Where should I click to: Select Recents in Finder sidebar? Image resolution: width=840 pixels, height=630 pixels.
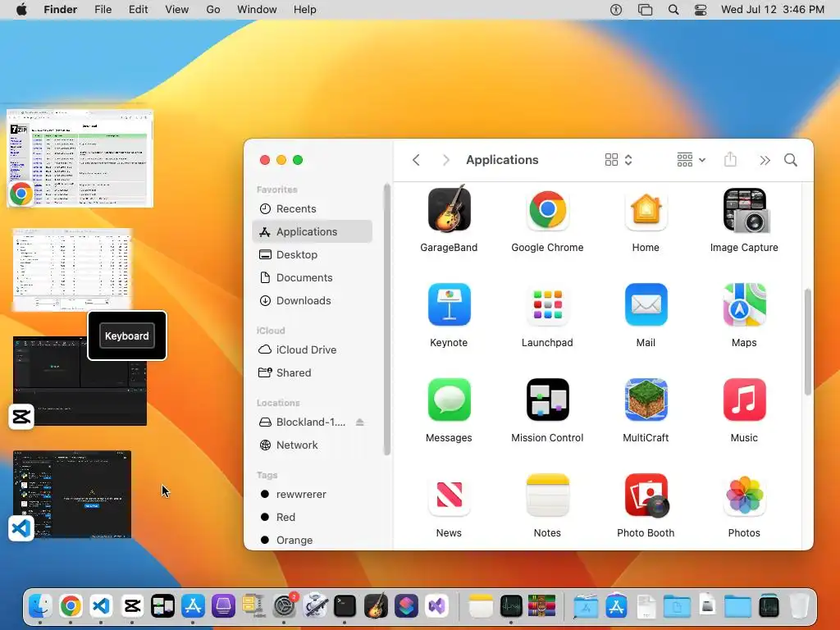point(312,209)
